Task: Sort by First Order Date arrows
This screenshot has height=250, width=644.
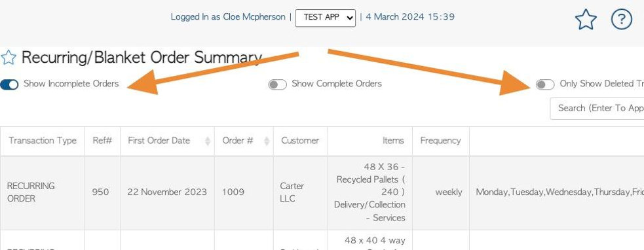Action: 208,141
